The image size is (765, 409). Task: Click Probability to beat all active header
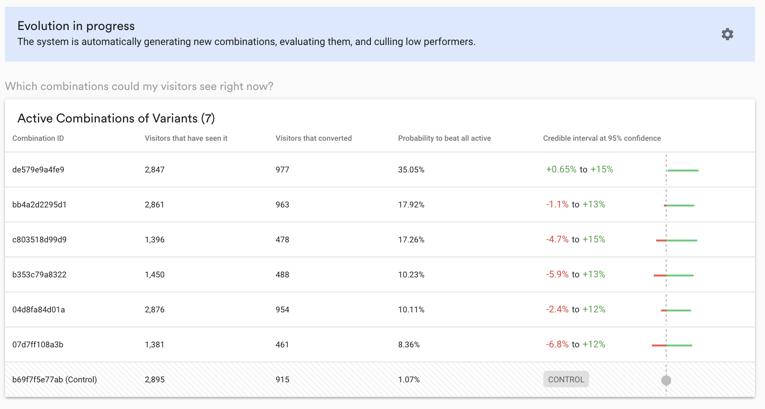444,138
